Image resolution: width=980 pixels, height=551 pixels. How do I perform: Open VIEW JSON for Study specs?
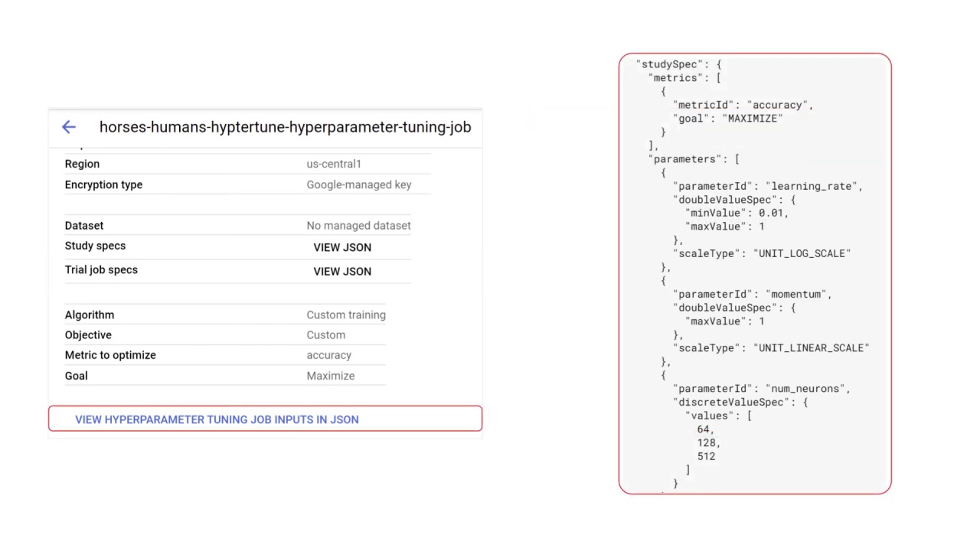[x=342, y=247]
